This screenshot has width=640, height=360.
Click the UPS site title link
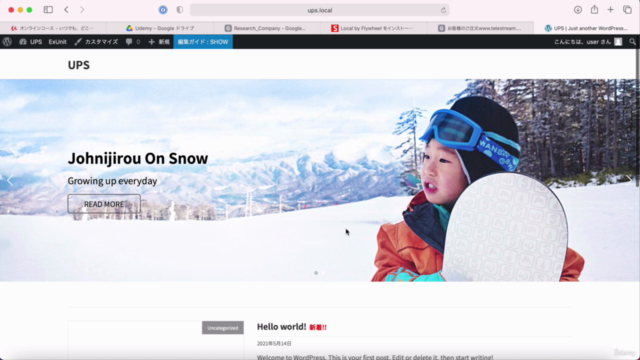coord(79,65)
